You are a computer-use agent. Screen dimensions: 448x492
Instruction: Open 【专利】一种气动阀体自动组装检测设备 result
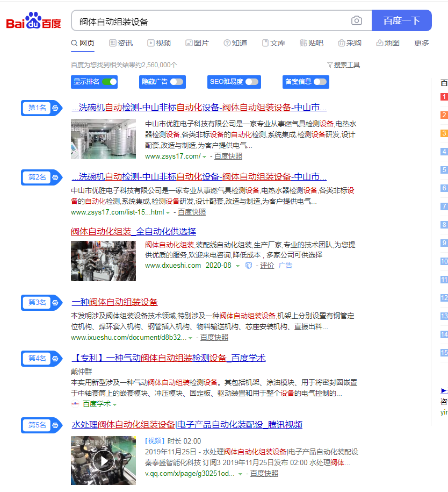[169, 358]
